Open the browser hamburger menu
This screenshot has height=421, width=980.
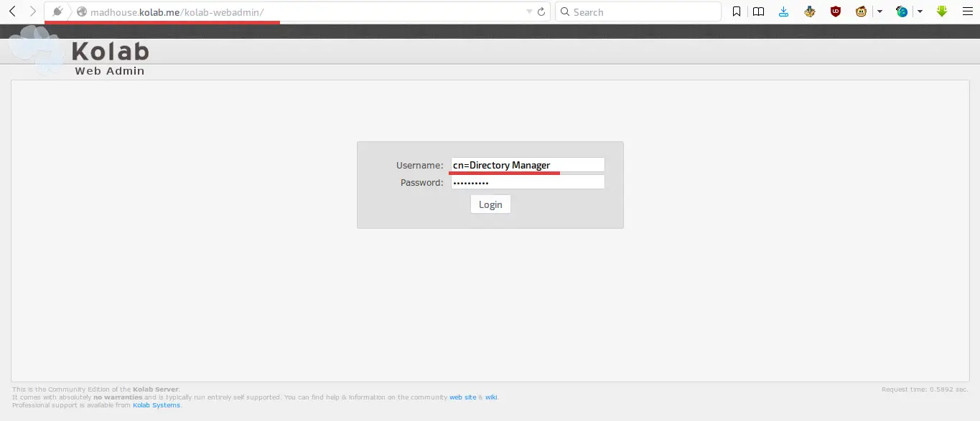966,11
